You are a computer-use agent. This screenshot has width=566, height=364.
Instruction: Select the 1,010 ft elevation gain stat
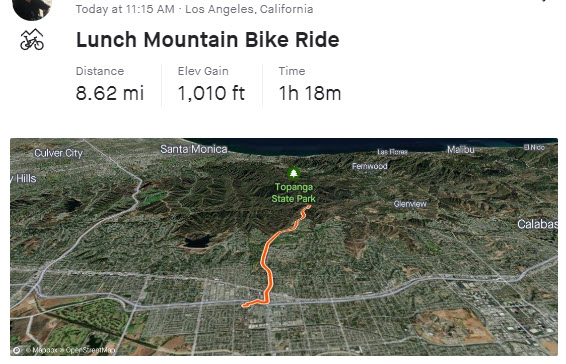(x=211, y=86)
